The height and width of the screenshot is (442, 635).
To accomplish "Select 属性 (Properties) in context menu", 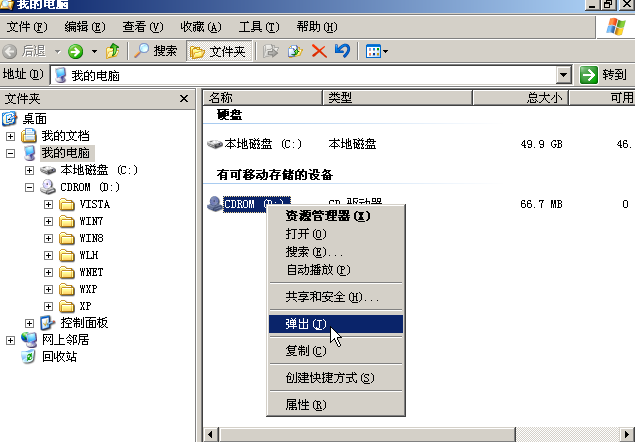I will [x=305, y=405].
